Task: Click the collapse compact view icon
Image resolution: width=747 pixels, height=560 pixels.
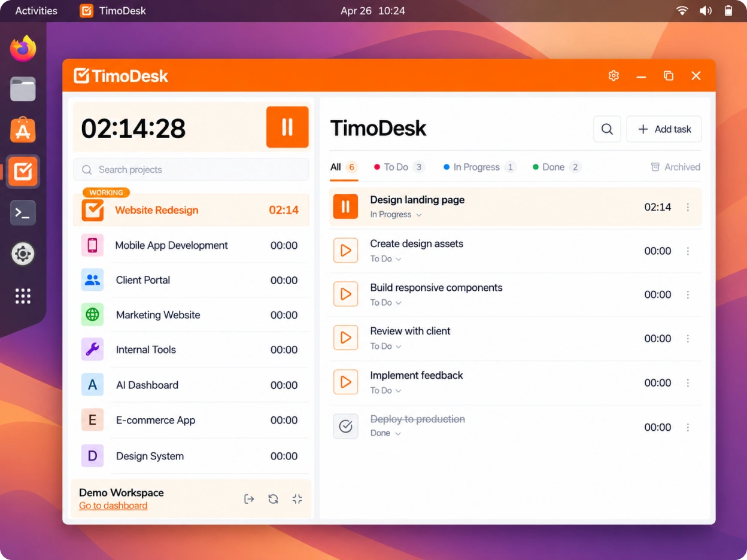Action: pos(297,499)
